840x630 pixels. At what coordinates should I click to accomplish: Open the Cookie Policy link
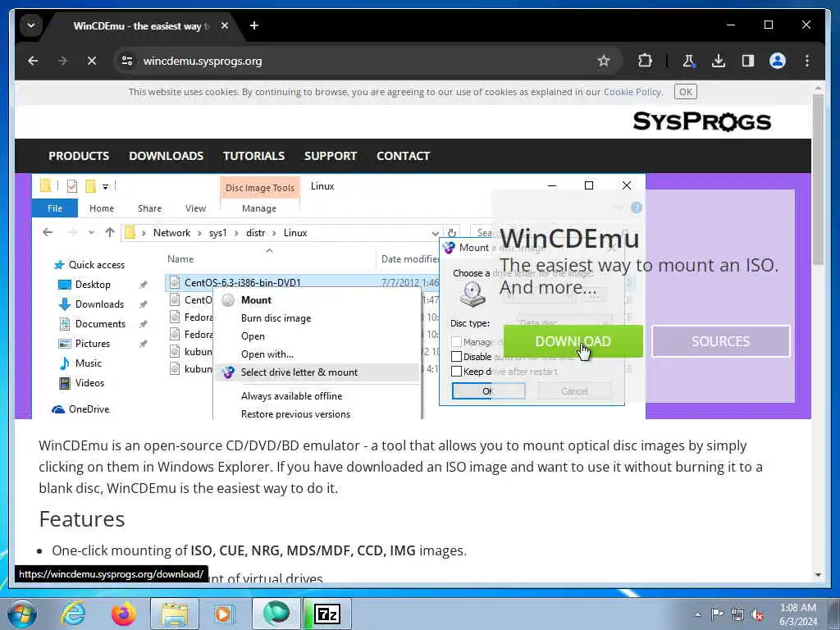point(632,92)
